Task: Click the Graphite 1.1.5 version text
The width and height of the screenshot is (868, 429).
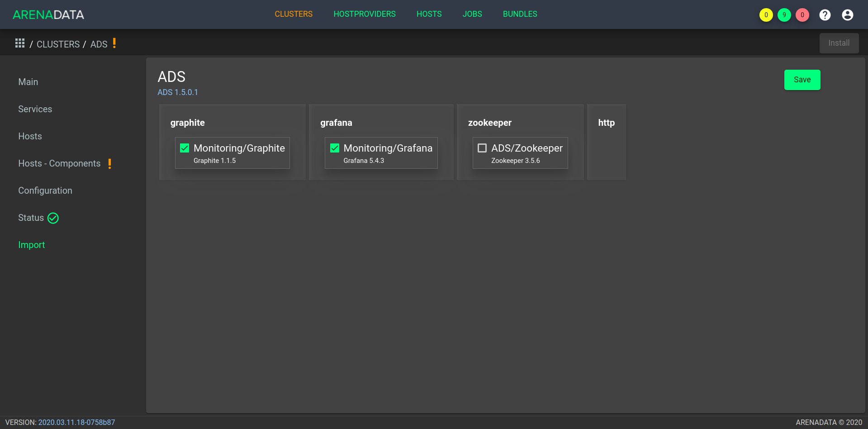Action: coord(214,161)
